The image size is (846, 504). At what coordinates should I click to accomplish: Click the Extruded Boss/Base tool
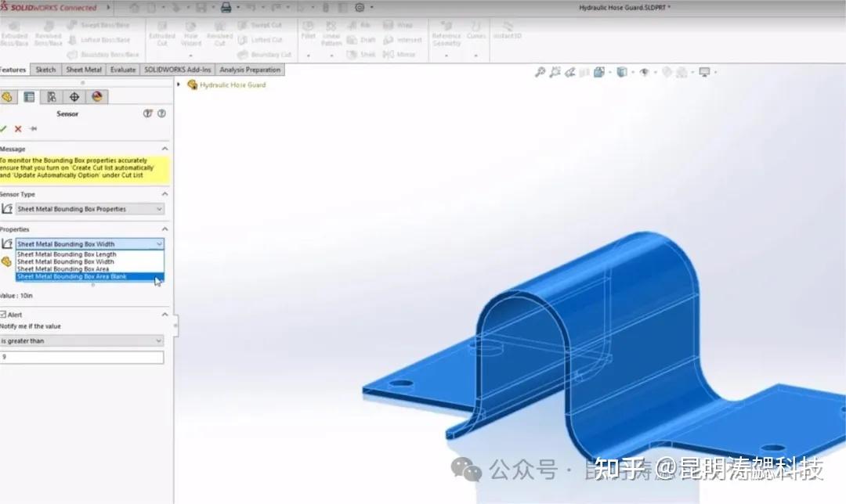[14, 34]
